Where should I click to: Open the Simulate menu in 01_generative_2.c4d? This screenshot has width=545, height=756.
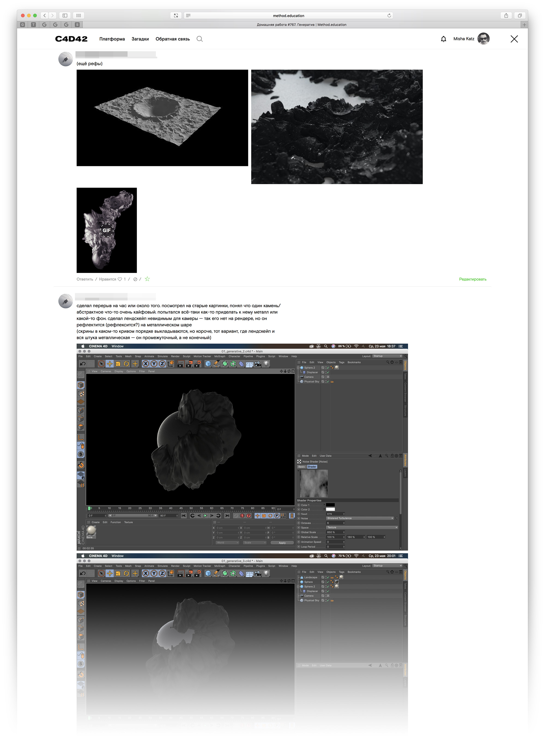[x=163, y=356]
